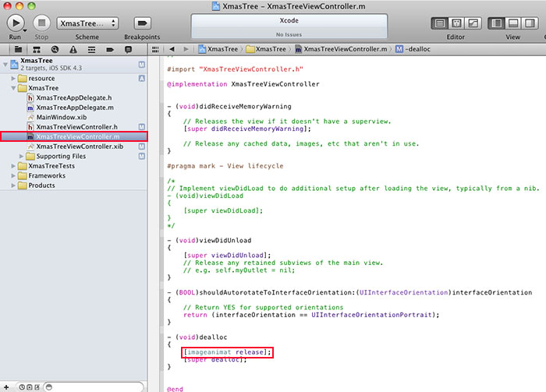Show the Log navigator
Viewport: 546px width, 392px height.
(x=128, y=49)
